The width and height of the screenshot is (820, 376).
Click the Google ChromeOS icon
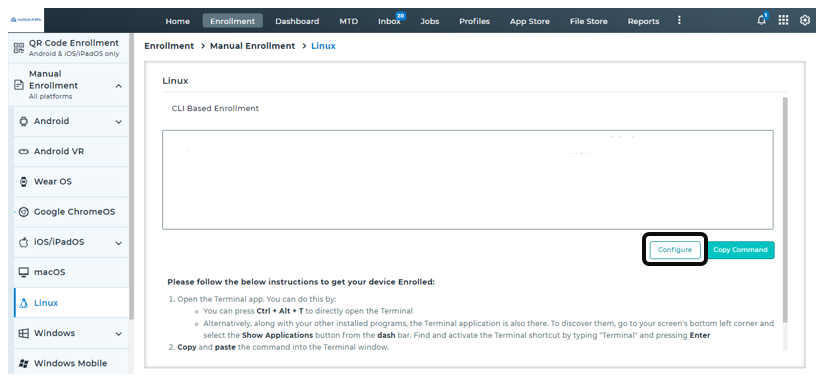coord(23,212)
